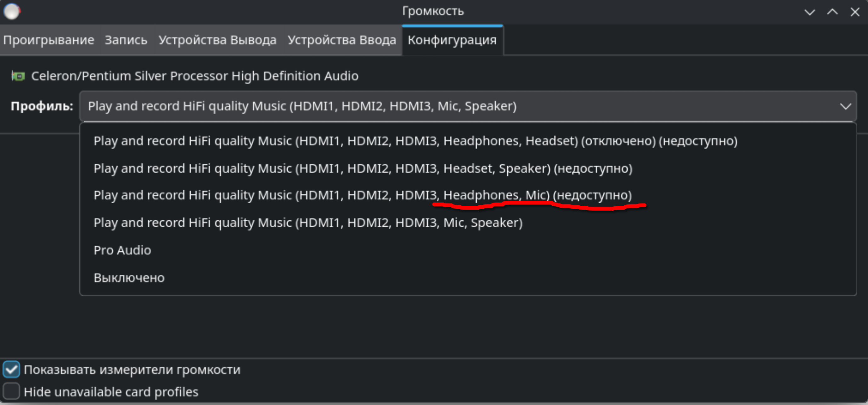This screenshot has height=405, width=868.
Task: Maximize the Громкость window
Action: (x=832, y=12)
